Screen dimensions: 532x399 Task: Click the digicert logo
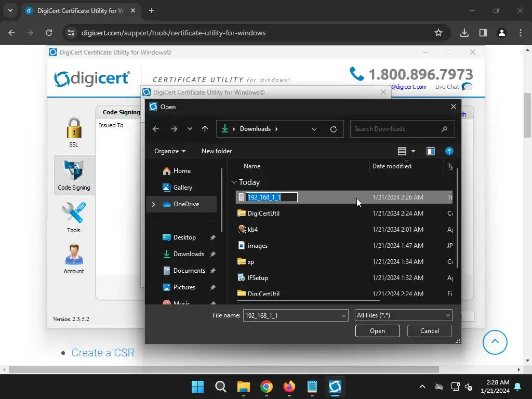pos(92,78)
